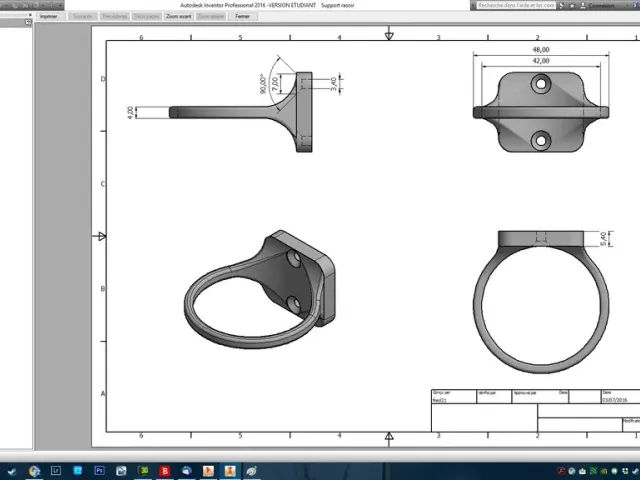Expand the search box arrow left of help field
The height and width of the screenshot is (480, 640).
473,5
